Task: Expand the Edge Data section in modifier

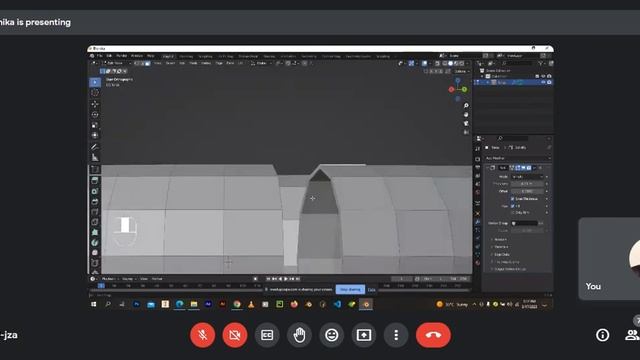Action: pyautogui.click(x=501, y=254)
